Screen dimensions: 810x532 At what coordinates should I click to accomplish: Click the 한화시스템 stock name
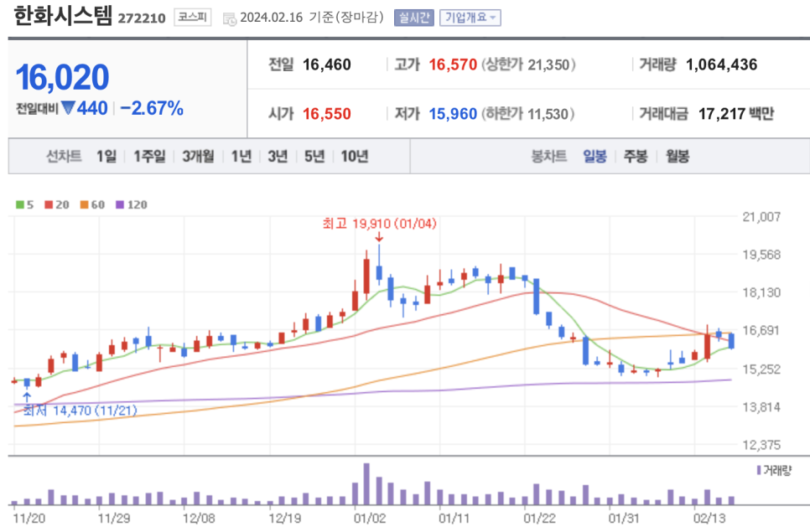tap(63, 16)
